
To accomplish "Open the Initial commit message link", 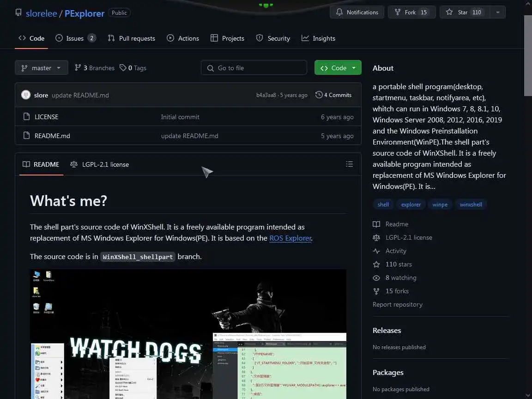I will click(x=180, y=117).
